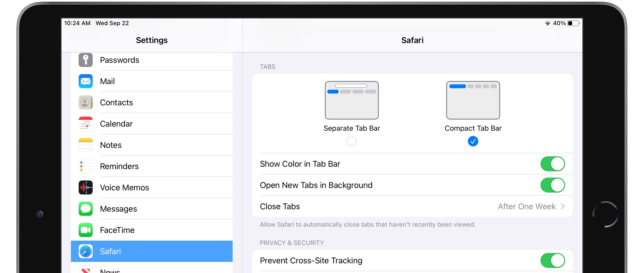The height and width of the screenshot is (273, 644).
Task: Select Compact Tab Bar layout
Action: [x=472, y=141]
